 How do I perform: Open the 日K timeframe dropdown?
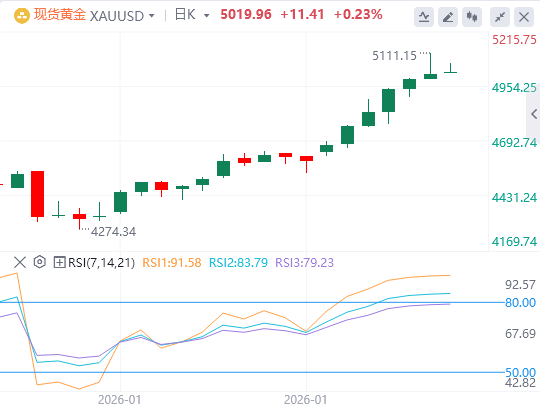coord(192,15)
